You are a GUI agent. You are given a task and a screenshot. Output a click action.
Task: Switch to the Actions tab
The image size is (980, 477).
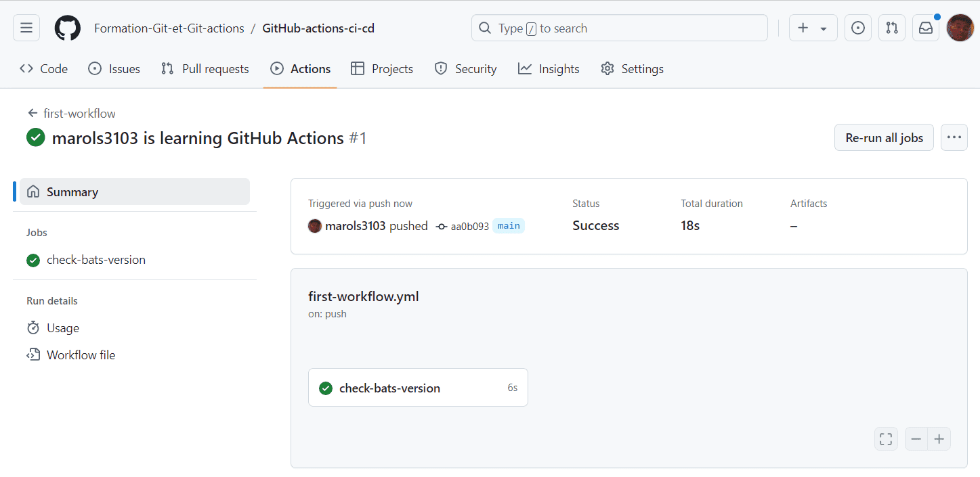pyautogui.click(x=300, y=68)
